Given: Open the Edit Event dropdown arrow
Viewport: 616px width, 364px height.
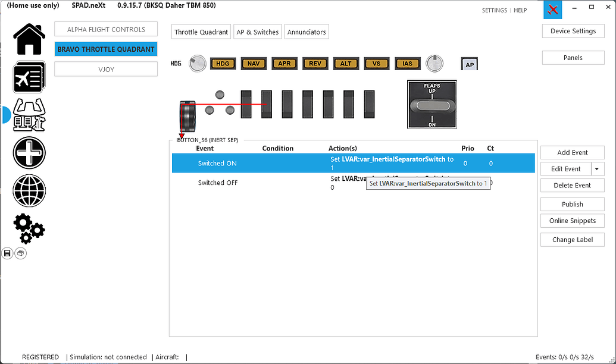Looking at the screenshot, I should [597, 170].
